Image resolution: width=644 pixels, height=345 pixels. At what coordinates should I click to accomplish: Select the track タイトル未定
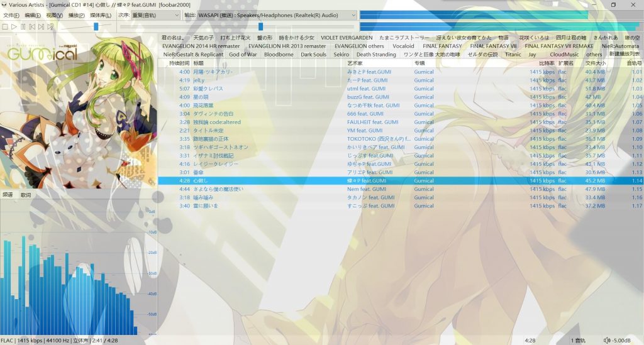click(401, 131)
